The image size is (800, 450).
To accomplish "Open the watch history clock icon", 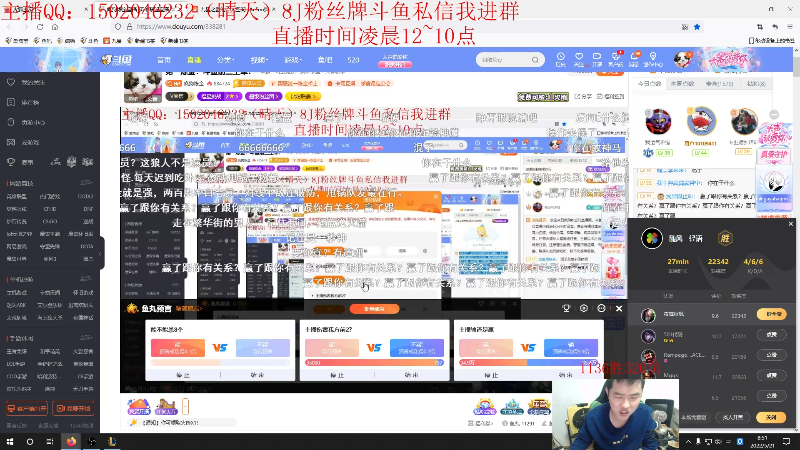I will [560, 59].
